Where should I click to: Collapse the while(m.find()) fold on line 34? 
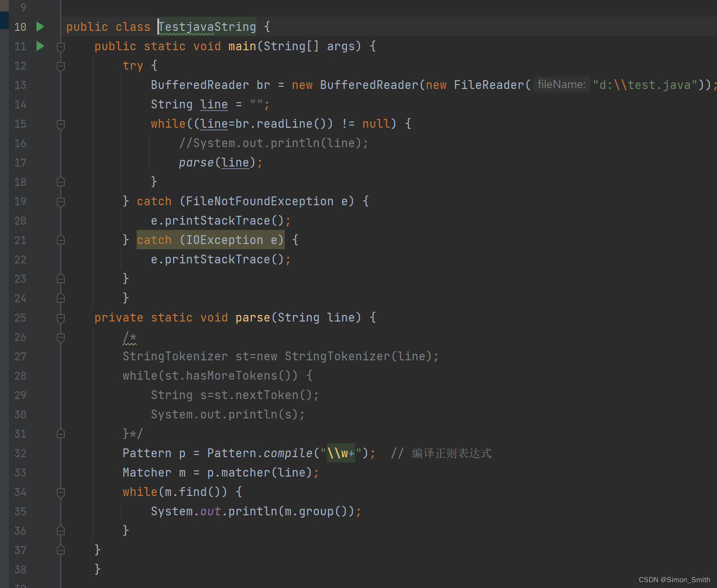click(x=61, y=492)
